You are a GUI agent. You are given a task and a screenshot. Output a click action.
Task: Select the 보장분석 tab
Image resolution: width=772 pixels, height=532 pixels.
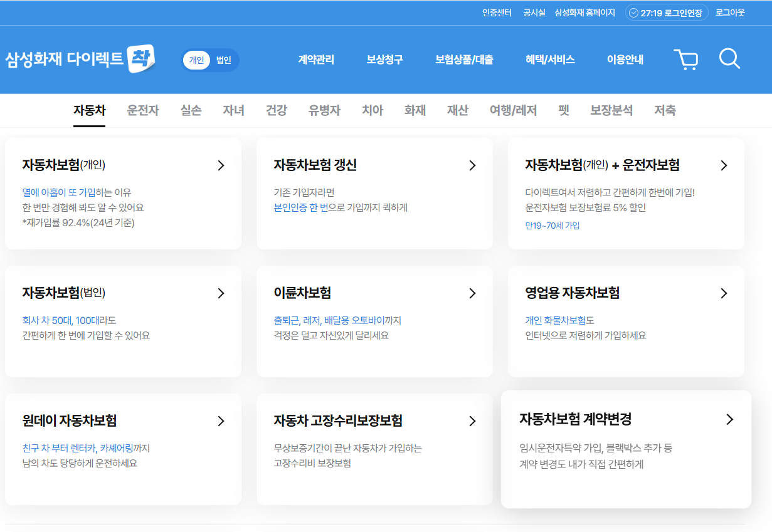(x=611, y=111)
